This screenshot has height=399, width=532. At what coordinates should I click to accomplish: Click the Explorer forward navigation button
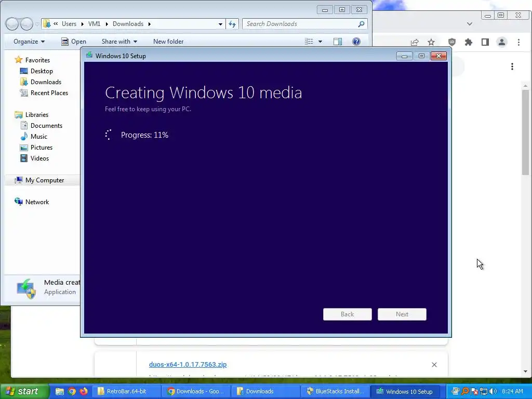(26, 24)
